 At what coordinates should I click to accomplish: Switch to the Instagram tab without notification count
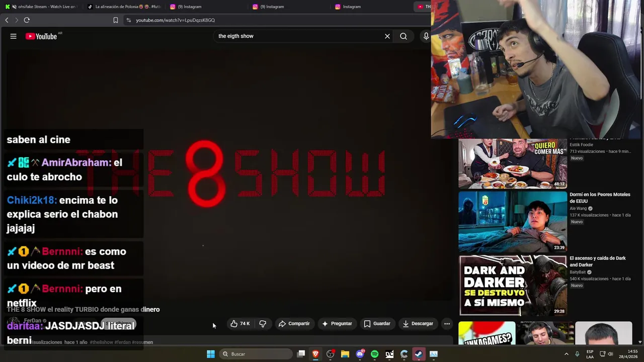click(371, 7)
